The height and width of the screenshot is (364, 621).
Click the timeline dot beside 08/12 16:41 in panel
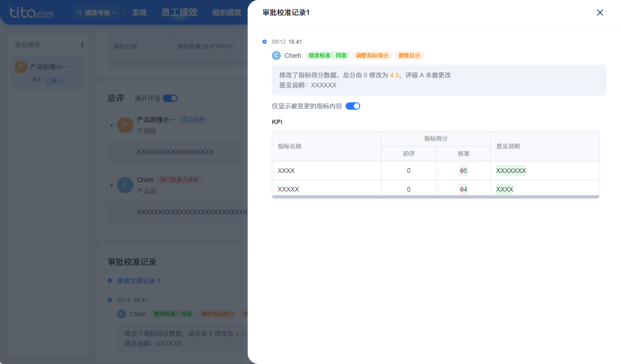[x=265, y=41]
